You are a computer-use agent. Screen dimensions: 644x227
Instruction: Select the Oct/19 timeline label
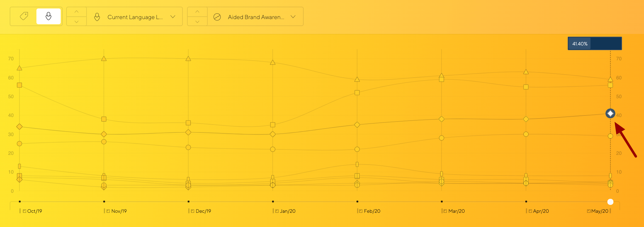[34, 211]
